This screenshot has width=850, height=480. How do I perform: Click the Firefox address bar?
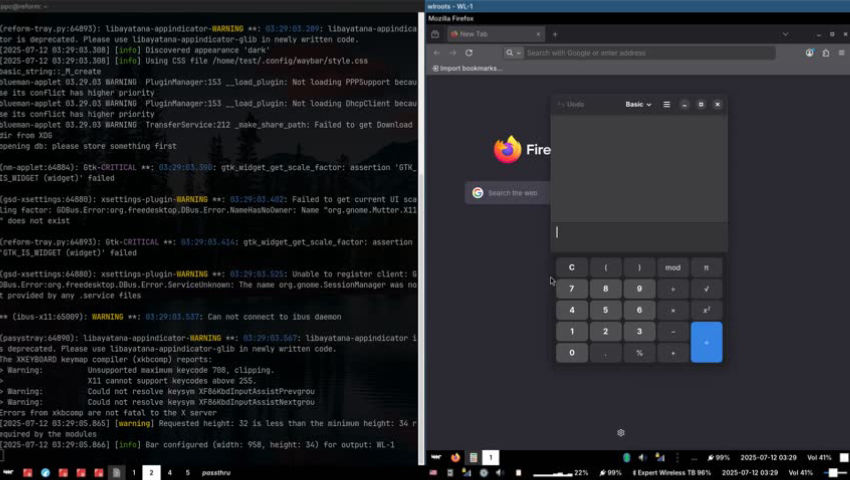(640, 53)
